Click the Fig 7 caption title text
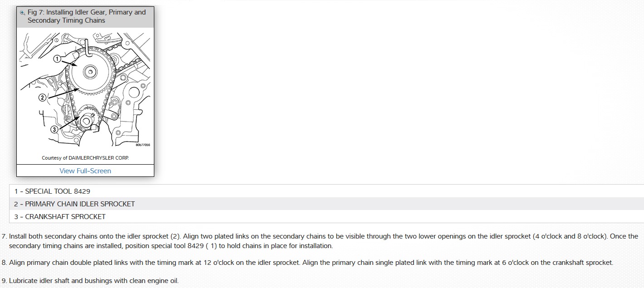The height and width of the screenshot is (288, 644). point(86,16)
